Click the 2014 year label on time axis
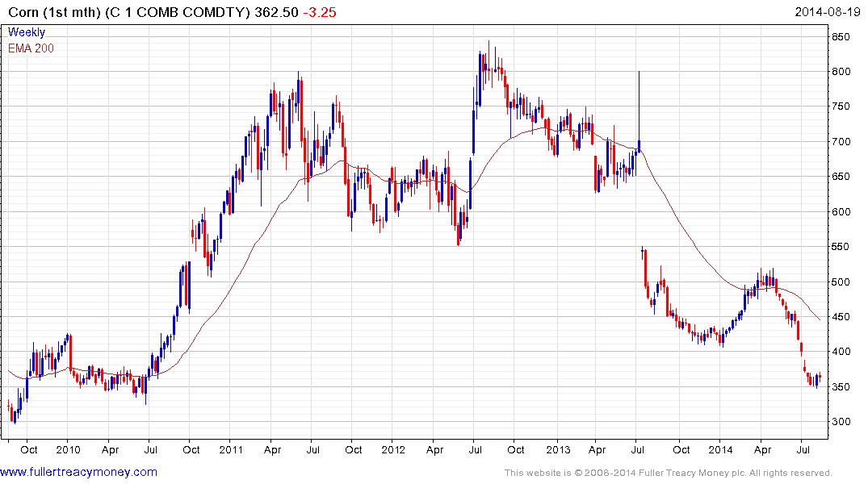Screen dimensions: 868x484 [720, 449]
